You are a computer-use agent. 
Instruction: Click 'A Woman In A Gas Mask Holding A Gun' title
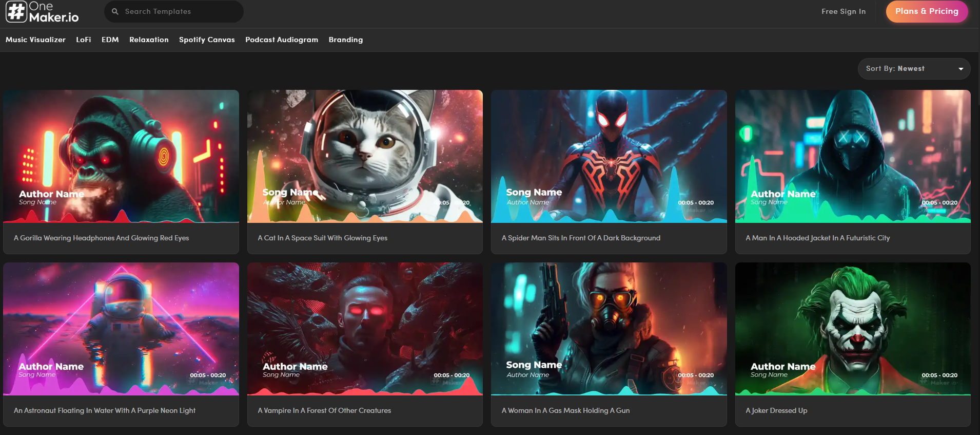pos(565,410)
